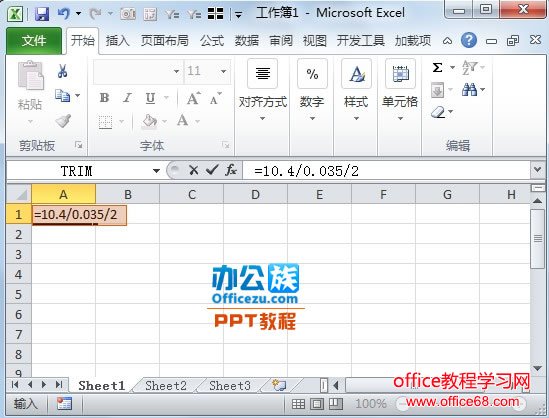Click the Save icon in quick access toolbar
Viewport: 549px width, 418px height.
click(42, 14)
